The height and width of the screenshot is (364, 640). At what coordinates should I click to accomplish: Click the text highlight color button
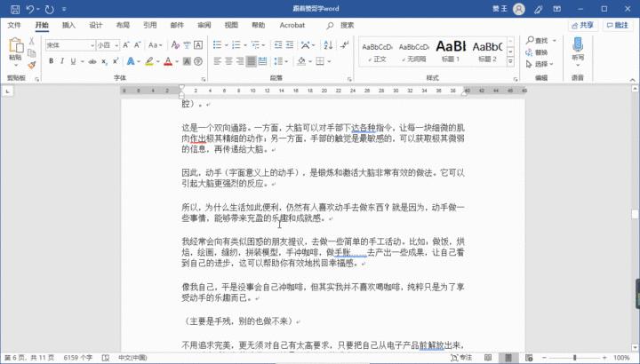click(149, 61)
